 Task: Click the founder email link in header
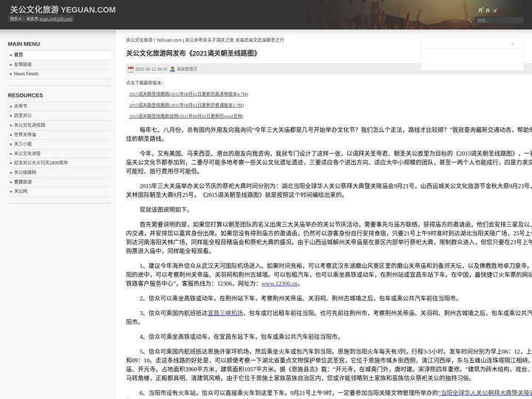56,19
